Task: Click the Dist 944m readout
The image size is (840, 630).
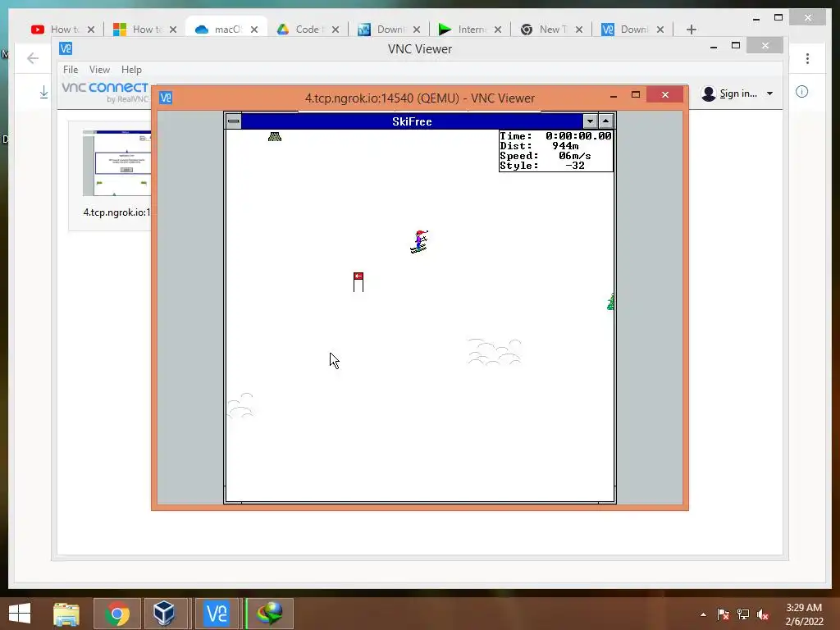Action: (x=540, y=146)
